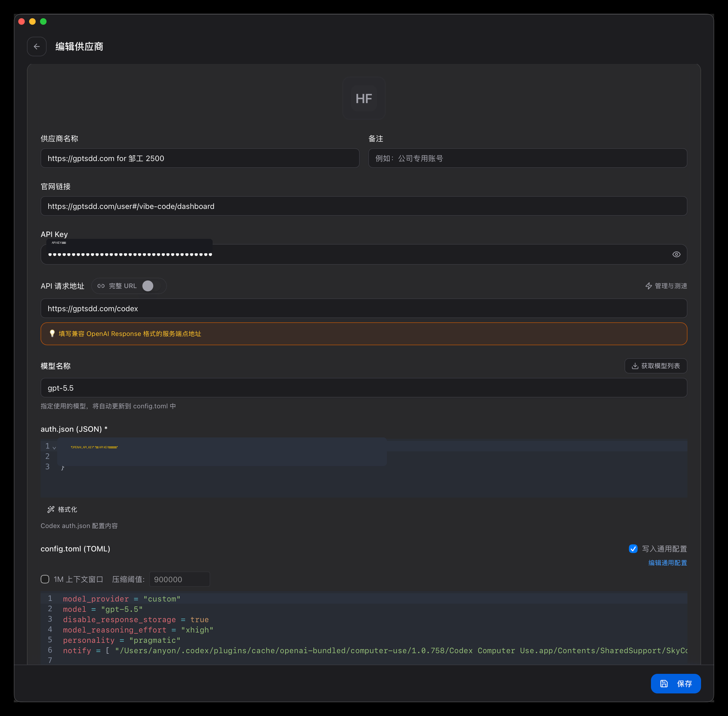This screenshot has height=716, width=728.
Task: Click the lightbulb hint icon
Action: tap(52, 333)
